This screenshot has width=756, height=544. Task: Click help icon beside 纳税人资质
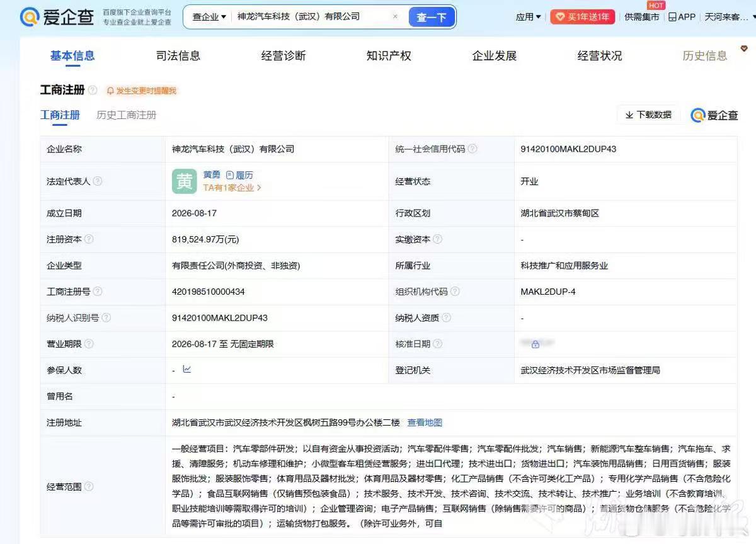click(446, 318)
